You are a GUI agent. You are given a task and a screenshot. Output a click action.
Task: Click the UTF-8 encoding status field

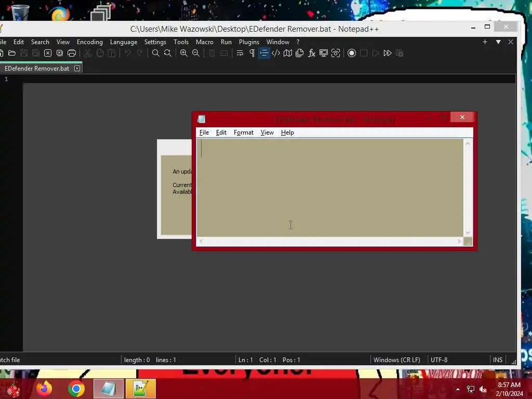coord(439,360)
